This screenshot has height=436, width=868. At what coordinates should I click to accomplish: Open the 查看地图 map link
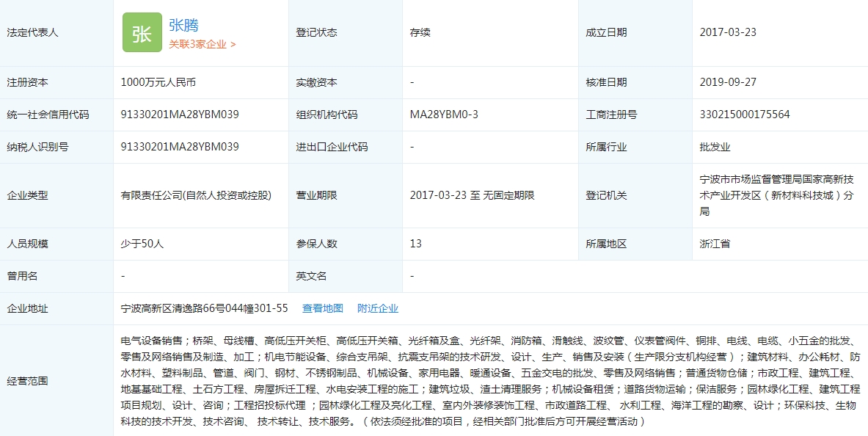[x=323, y=308]
